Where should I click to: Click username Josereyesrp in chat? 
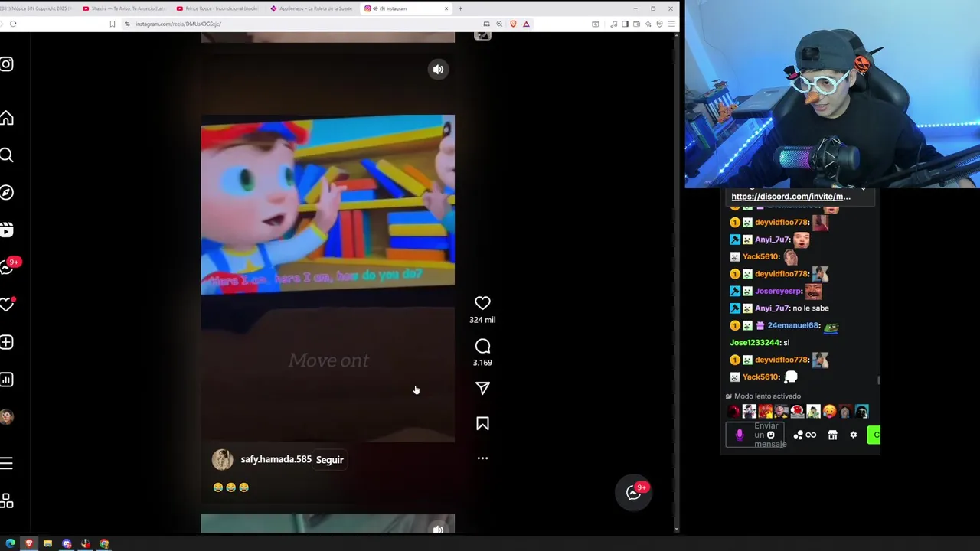pos(778,291)
